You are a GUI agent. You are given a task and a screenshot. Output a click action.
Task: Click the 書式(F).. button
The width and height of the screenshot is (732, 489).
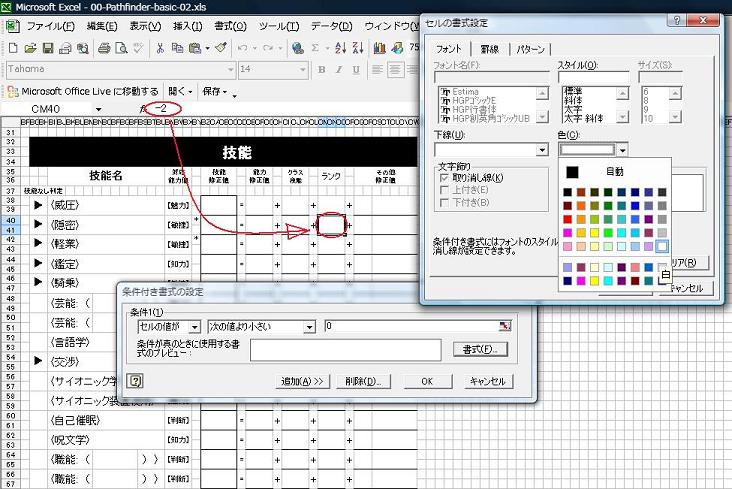tap(480, 349)
